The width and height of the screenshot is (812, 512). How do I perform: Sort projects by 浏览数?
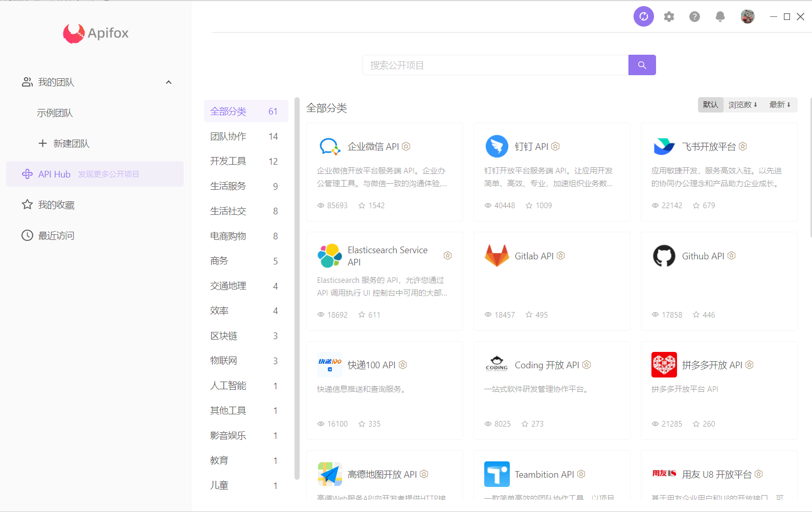(x=742, y=105)
